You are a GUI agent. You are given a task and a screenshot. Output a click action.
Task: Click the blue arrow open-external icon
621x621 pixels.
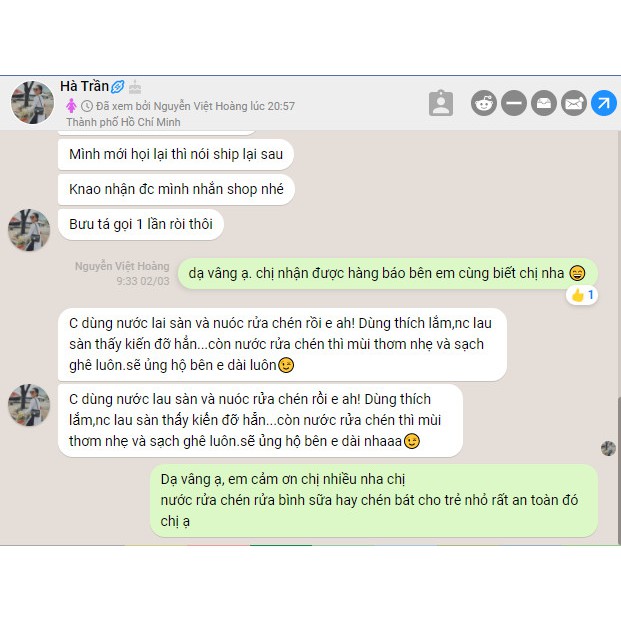(x=604, y=103)
